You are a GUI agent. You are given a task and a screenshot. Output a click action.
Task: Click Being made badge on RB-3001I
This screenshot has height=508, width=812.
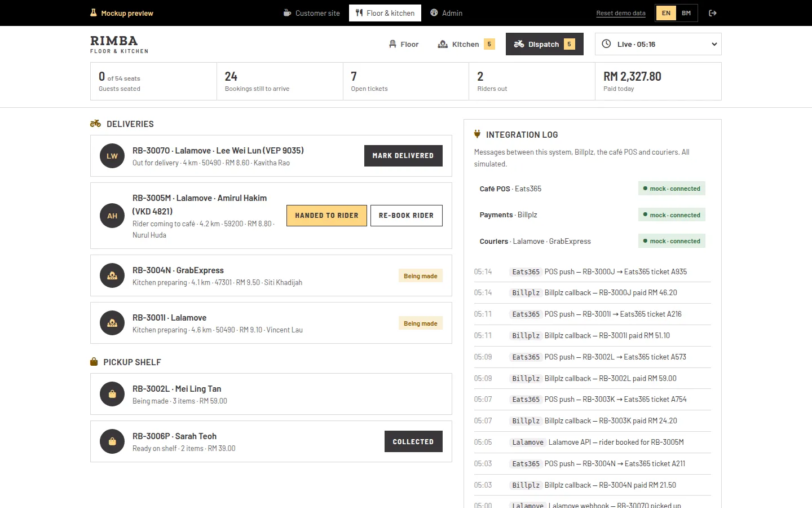click(x=421, y=323)
